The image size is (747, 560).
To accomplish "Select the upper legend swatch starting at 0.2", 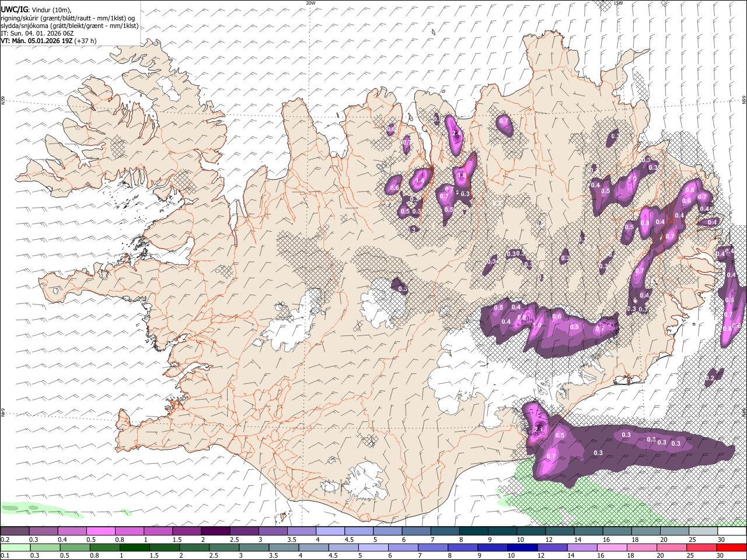I will (15, 531).
